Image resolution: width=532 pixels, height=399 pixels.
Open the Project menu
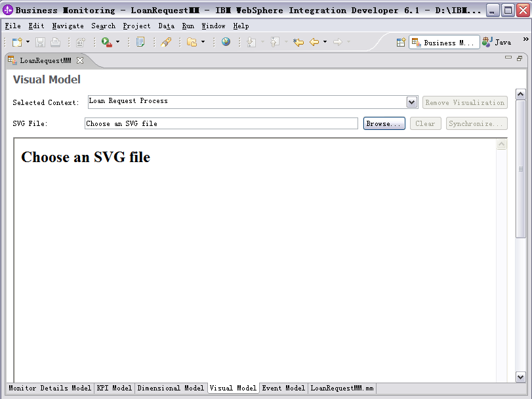coord(136,26)
